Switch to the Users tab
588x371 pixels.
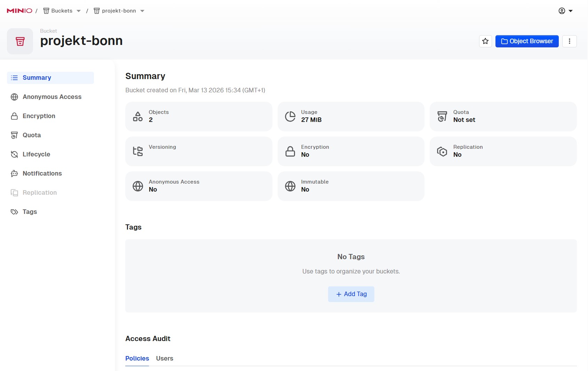165,358
